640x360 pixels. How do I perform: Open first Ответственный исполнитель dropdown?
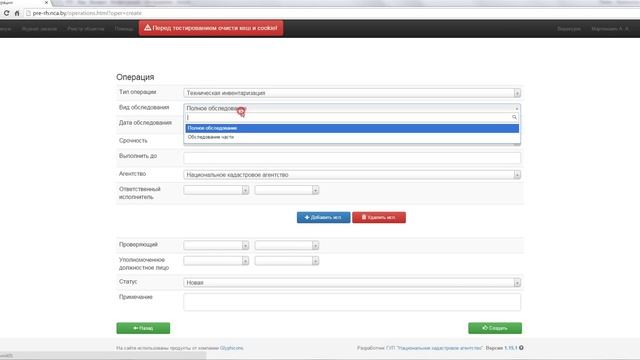coord(216,190)
